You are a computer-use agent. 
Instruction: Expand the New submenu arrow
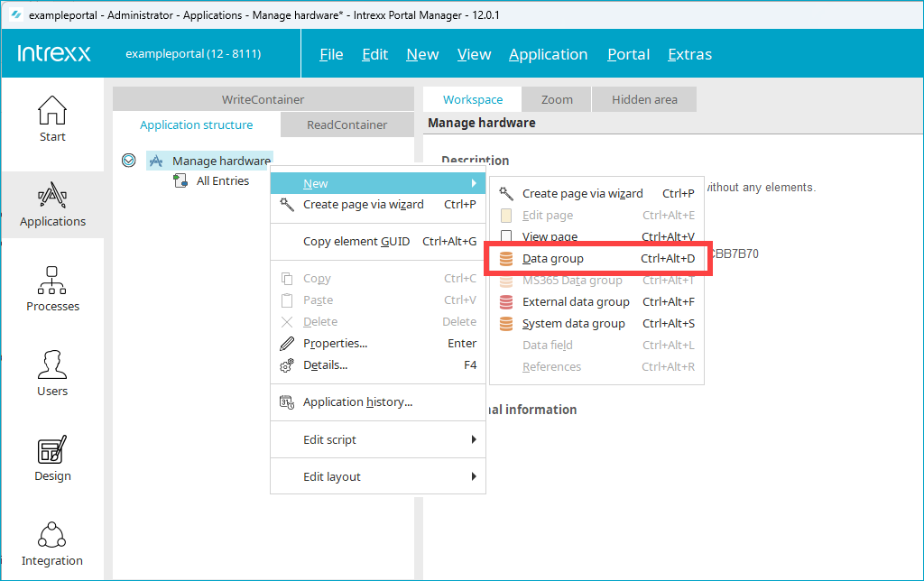click(474, 183)
